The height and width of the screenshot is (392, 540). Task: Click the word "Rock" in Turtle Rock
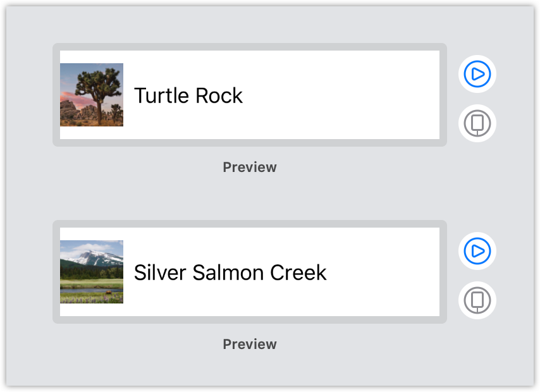(219, 95)
